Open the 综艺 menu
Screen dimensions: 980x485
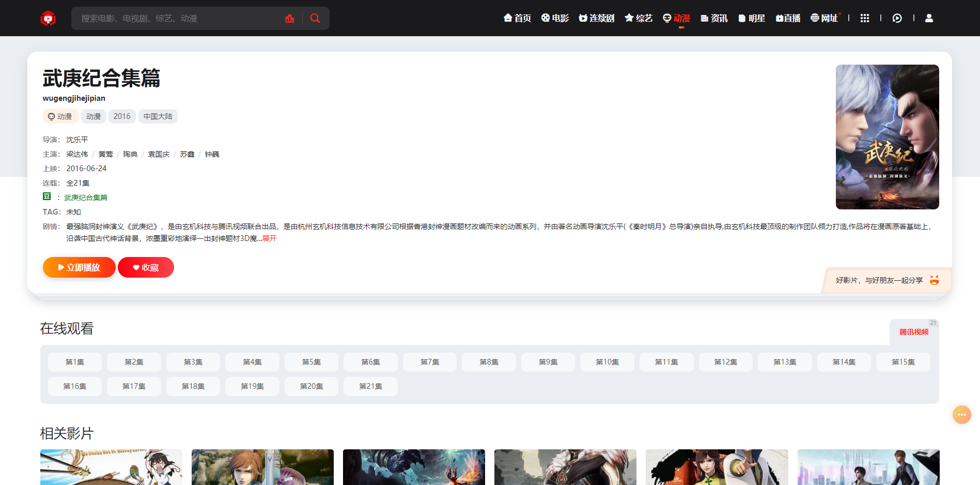tap(639, 18)
